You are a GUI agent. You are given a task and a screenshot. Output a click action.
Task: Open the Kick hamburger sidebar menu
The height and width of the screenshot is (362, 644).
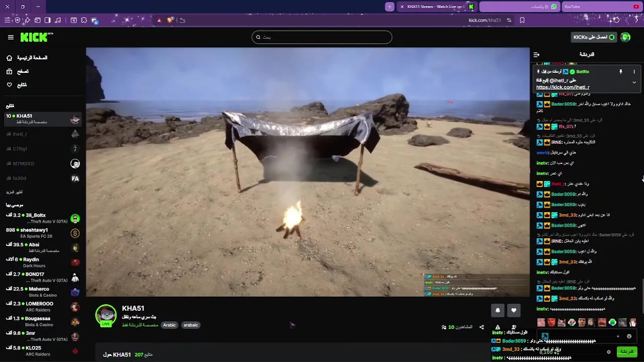click(11, 37)
